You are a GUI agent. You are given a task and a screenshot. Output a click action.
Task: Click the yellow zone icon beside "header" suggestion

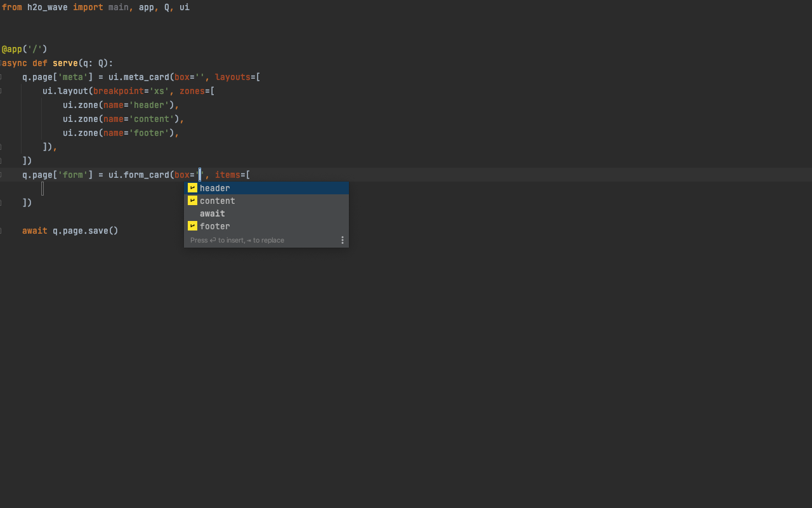click(x=192, y=188)
